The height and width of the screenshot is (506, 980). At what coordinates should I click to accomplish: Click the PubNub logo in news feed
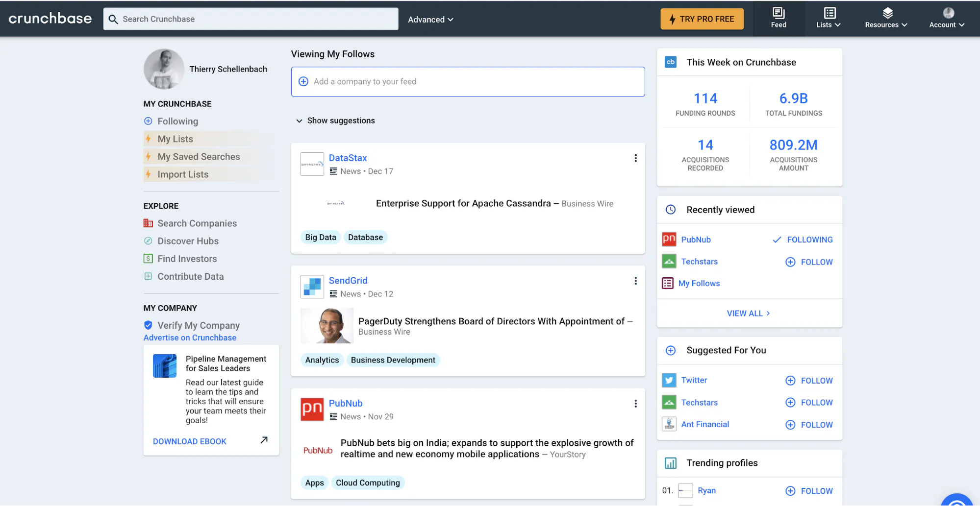pos(312,409)
